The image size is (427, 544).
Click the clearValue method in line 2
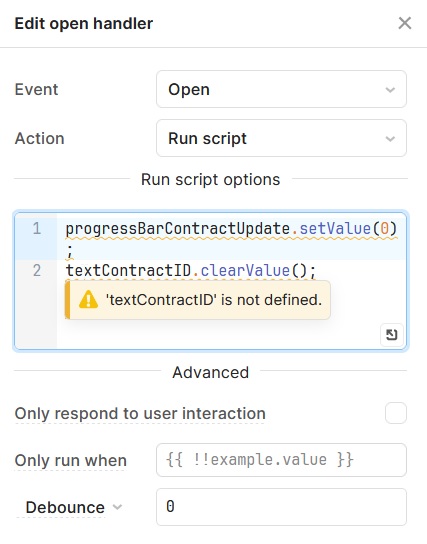pyautogui.click(x=245, y=271)
